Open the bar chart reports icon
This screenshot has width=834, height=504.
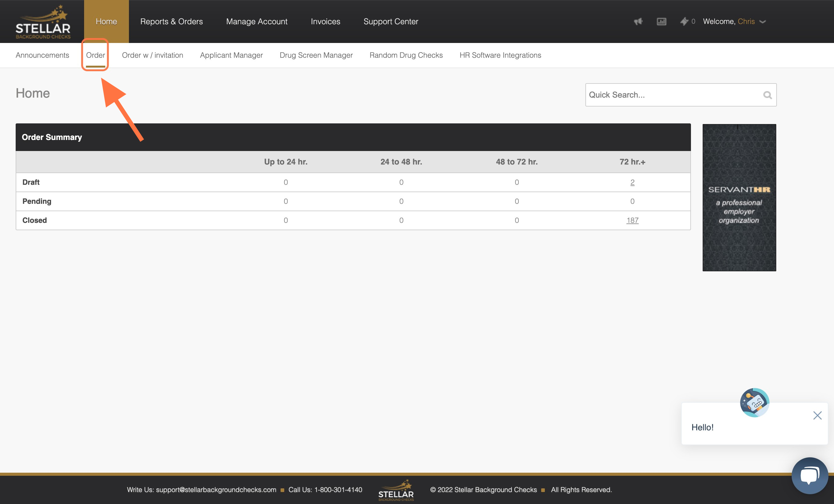click(x=661, y=22)
